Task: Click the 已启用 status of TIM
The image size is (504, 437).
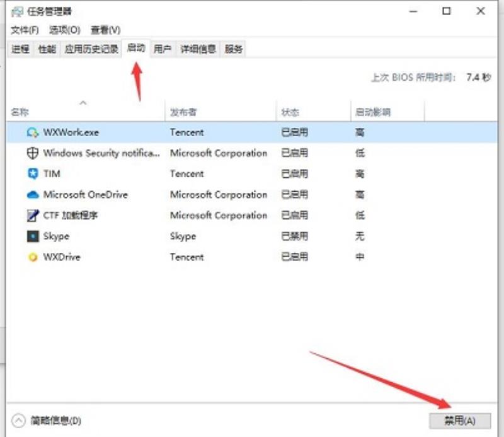Action: click(x=294, y=174)
